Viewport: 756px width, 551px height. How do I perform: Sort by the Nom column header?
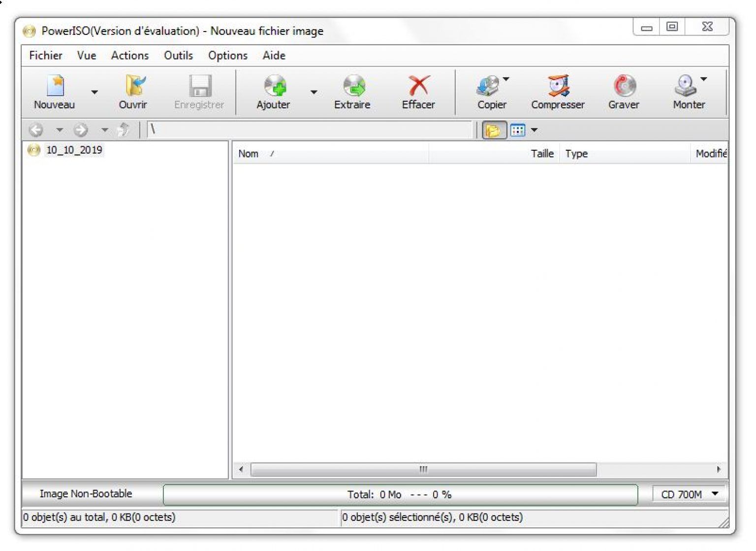330,154
